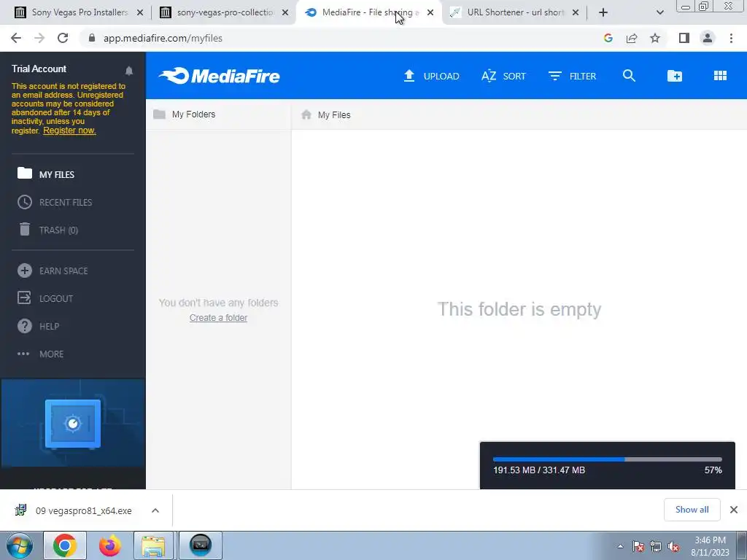This screenshot has height=560, width=747.
Task: Select My Files in sidebar
Action: coord(46,174)
